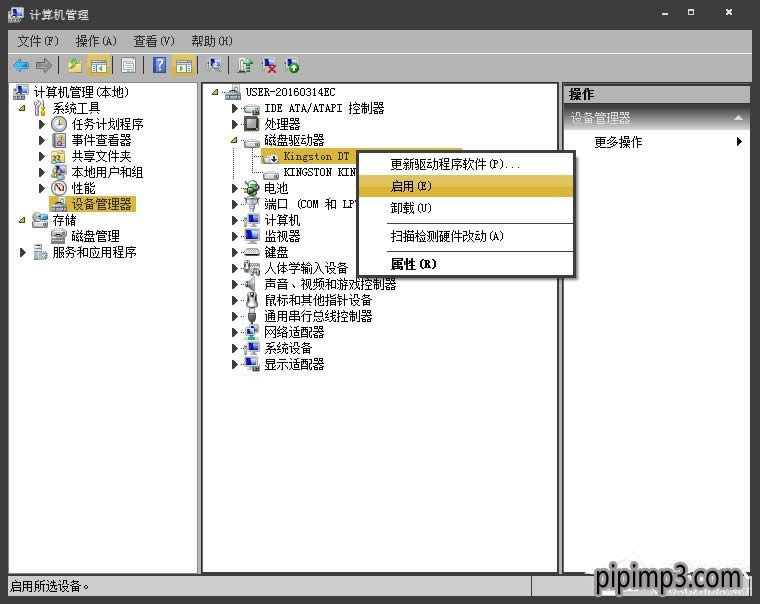Expand the IDE ATA/ATAPI 控制器 node
The image size is (760, 604).
coord(236,108)
